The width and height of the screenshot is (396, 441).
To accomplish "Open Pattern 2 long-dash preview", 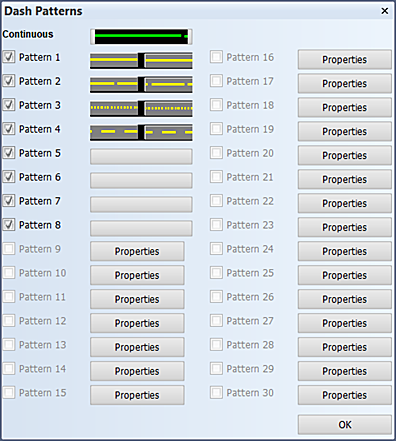I will [141, 84].
